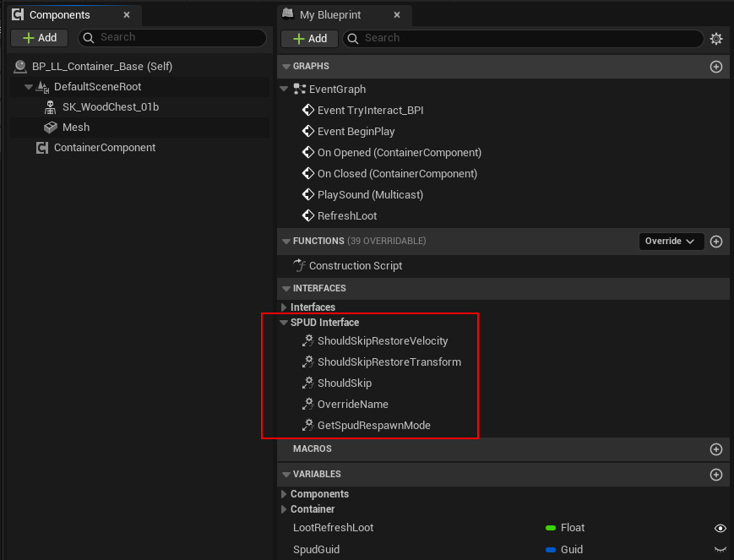This screenshot has height=560, width=734.
Task: Click the MACROS section header label
Action: click(x=313, y=449)
